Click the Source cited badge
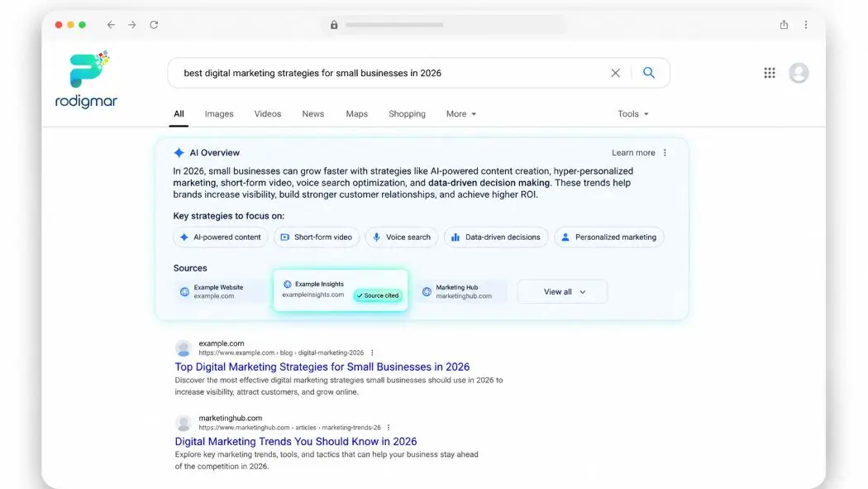Screen dimensions: 868x489 (378, 295)
